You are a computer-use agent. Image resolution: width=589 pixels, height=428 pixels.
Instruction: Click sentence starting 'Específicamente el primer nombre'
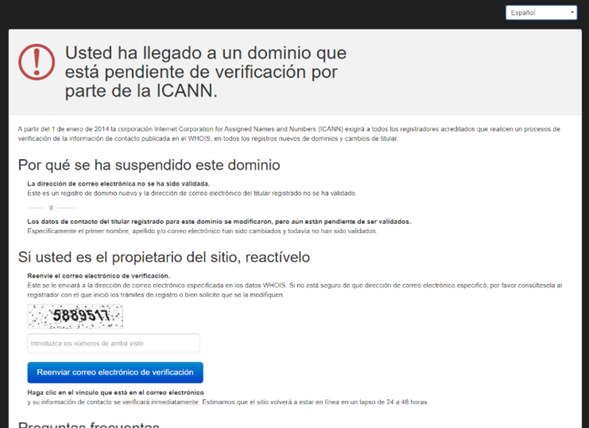coord(202,231)
